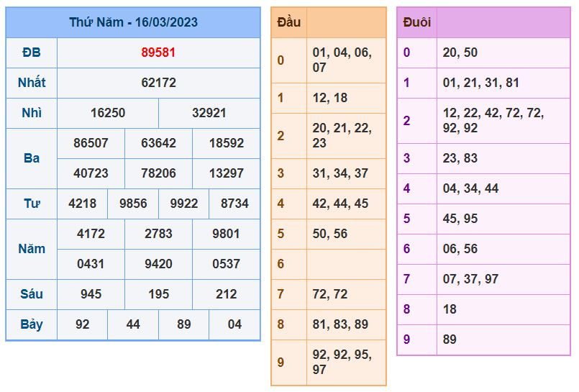
Task: Select seventh prize number 92
Action: [x=82, y=324]
